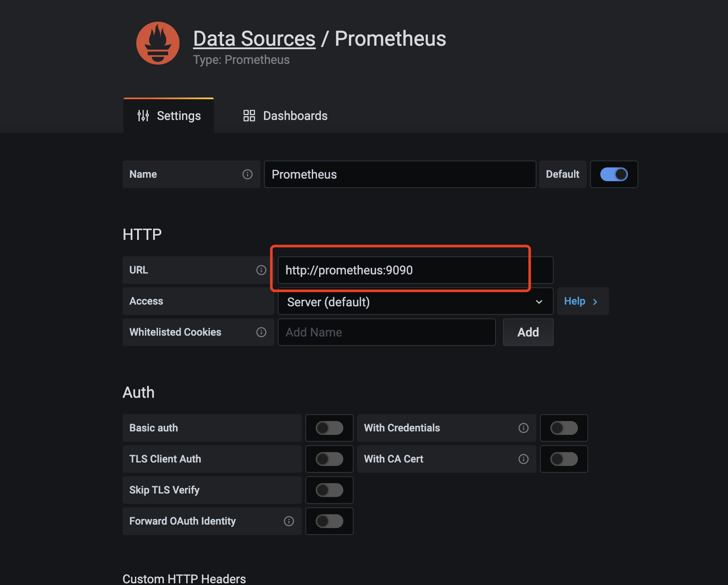The width and height of the screenshot is (728, 585).
Task: Open the Data Sources breadcrumb link
Action: [254, 39]
